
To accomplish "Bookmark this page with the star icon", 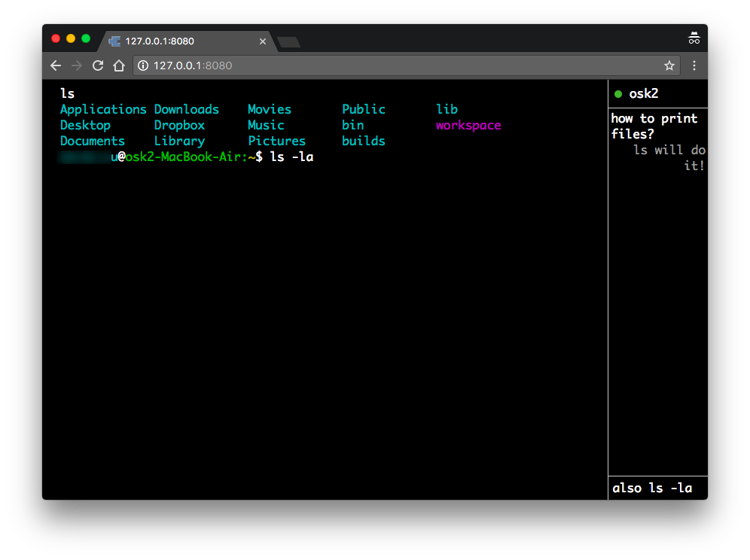I will click(669, 65).
